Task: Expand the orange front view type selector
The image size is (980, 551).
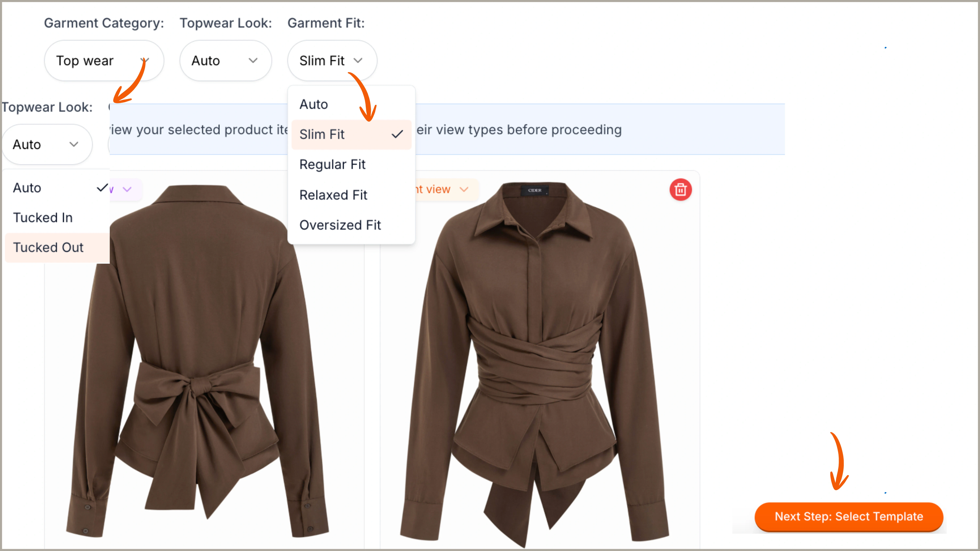Action: pos(441,189)
